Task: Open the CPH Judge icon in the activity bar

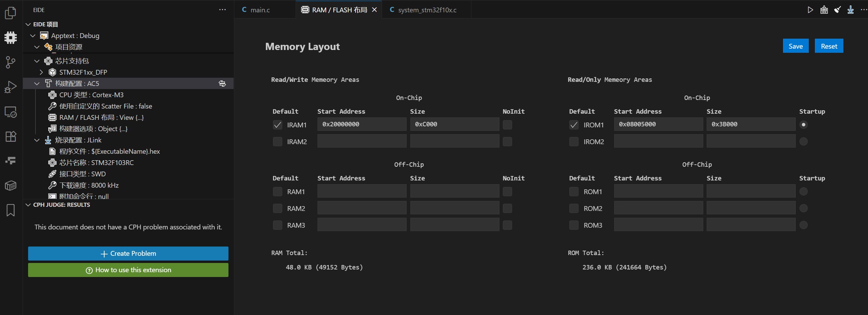Action: tap(11, 161)
